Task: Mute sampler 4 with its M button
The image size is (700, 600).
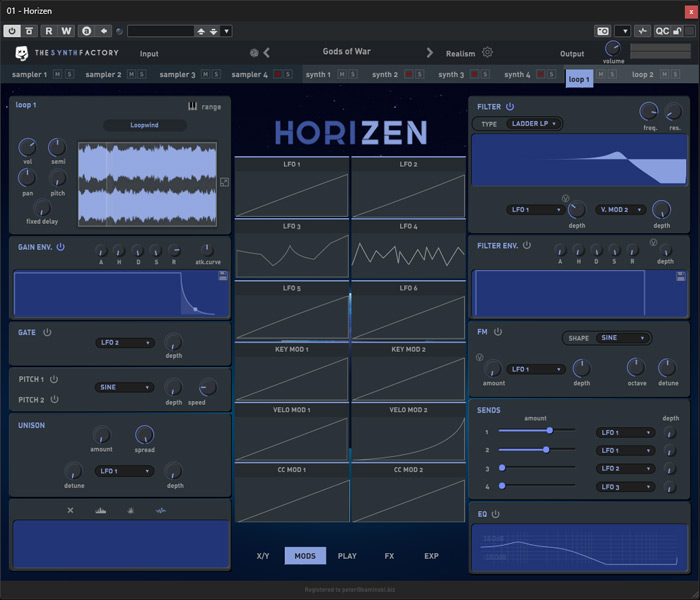Action: (x=277, y=74)
